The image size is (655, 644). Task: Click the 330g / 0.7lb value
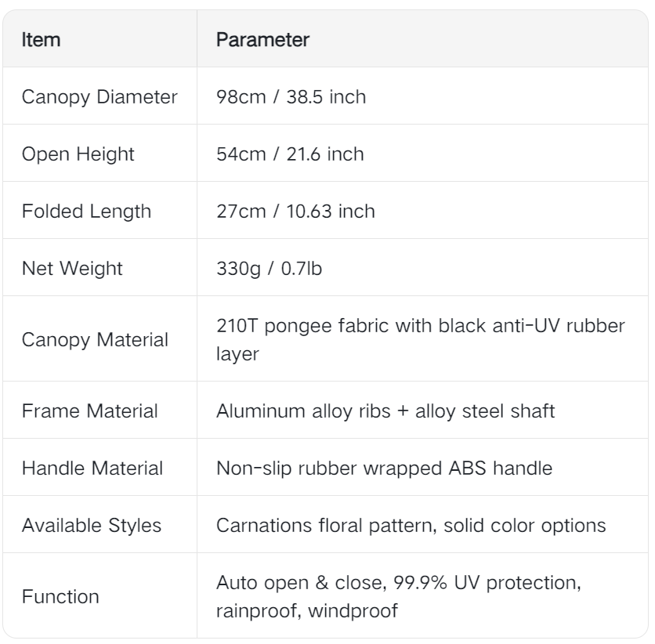[x=270, y=269]
